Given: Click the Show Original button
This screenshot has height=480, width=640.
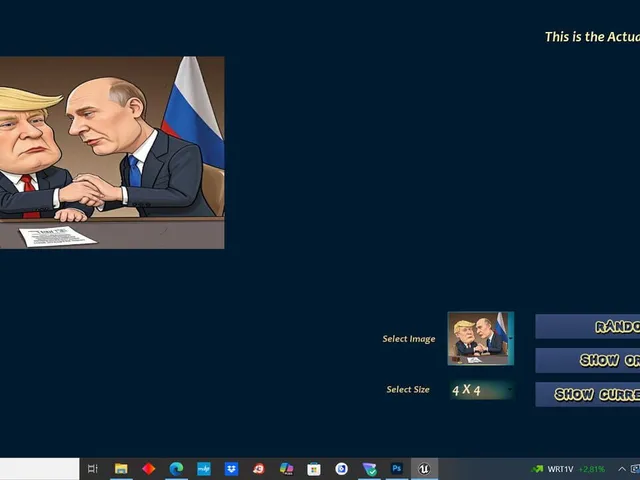Looking at the screenshot, I should coord(588,360).
